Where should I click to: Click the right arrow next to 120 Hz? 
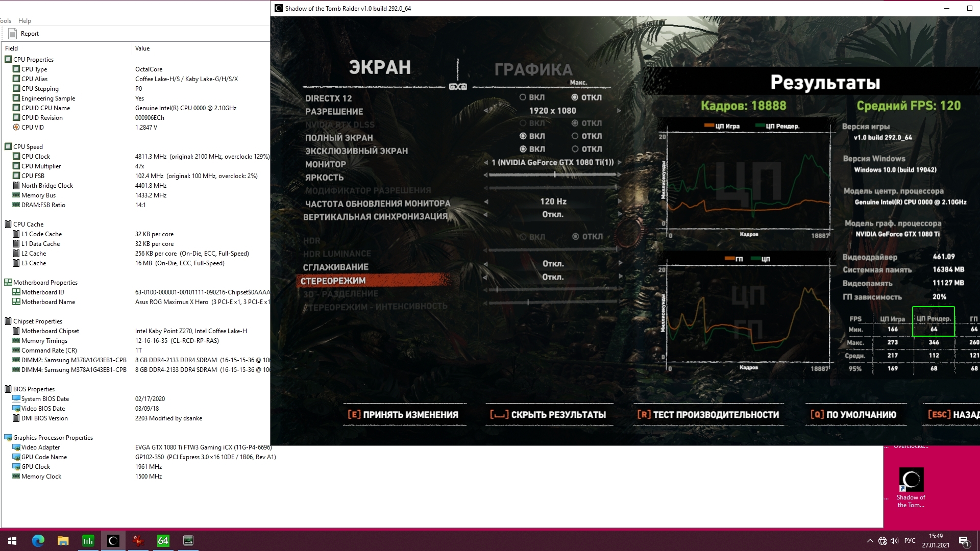619,202
